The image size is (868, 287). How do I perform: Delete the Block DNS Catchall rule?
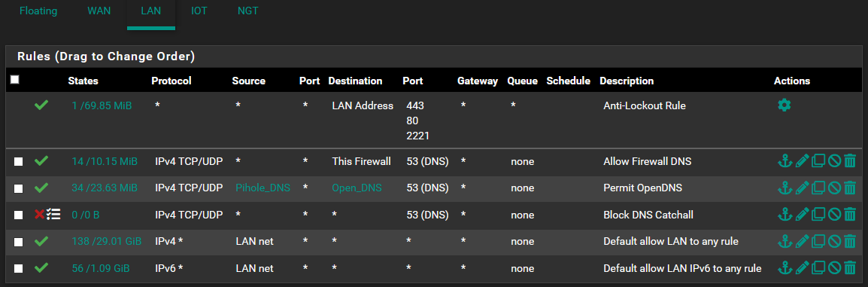(x=850, y=215)
